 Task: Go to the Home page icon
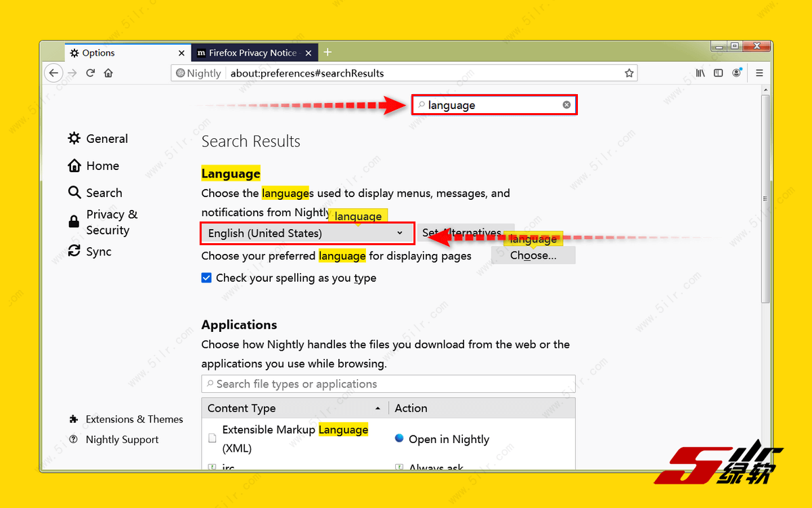(108, 73)
